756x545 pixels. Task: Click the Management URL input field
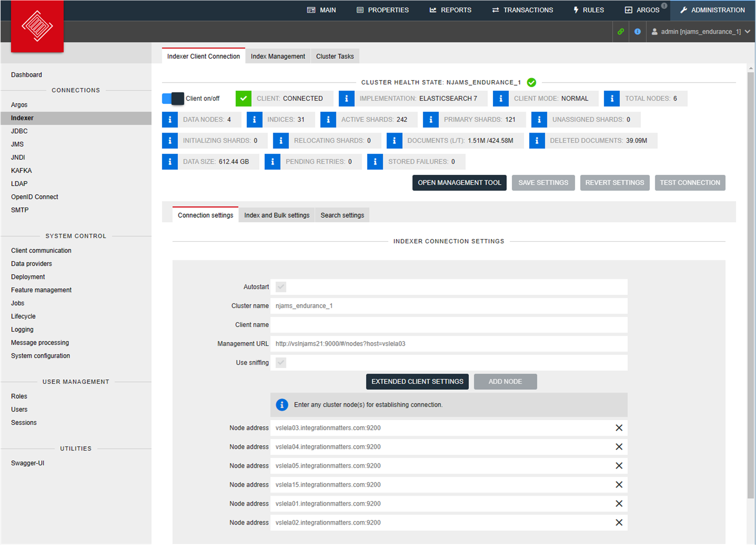[449, 344]
